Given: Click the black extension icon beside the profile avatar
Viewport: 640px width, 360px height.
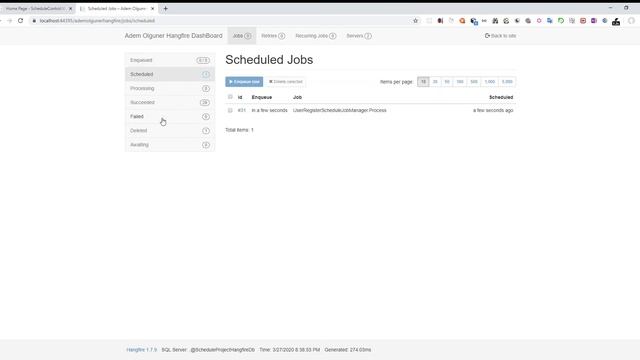Looking at the screenshot, I should point(616,21).
